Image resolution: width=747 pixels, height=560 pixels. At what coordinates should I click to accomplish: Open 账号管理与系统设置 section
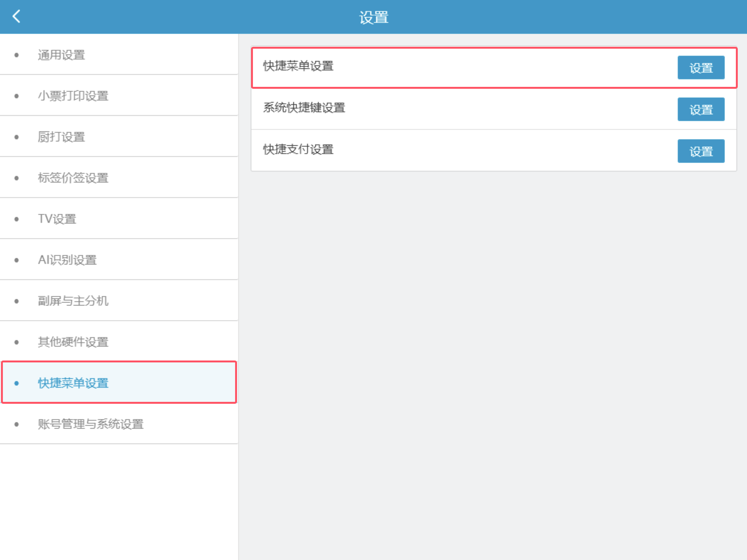click(x=90, y=424)
